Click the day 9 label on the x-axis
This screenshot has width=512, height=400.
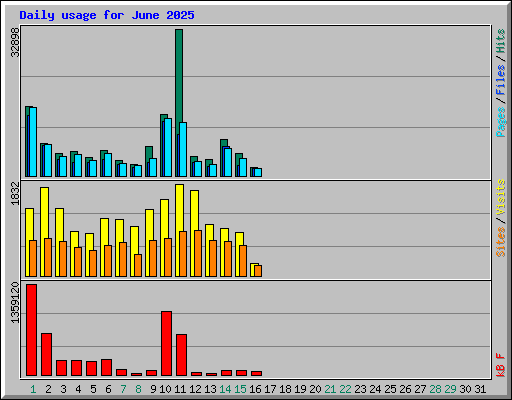pos(153,389)
